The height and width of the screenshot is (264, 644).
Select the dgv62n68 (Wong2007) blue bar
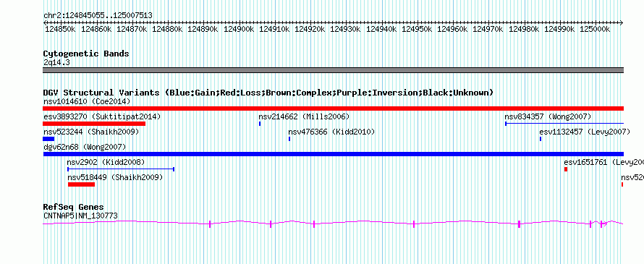(x=333, y=154)
